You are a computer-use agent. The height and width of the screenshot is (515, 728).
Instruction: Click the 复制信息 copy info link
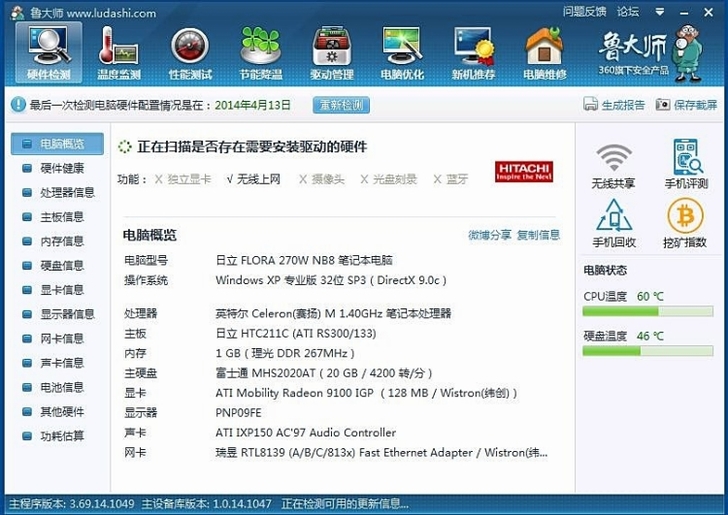tap(538, 235)
